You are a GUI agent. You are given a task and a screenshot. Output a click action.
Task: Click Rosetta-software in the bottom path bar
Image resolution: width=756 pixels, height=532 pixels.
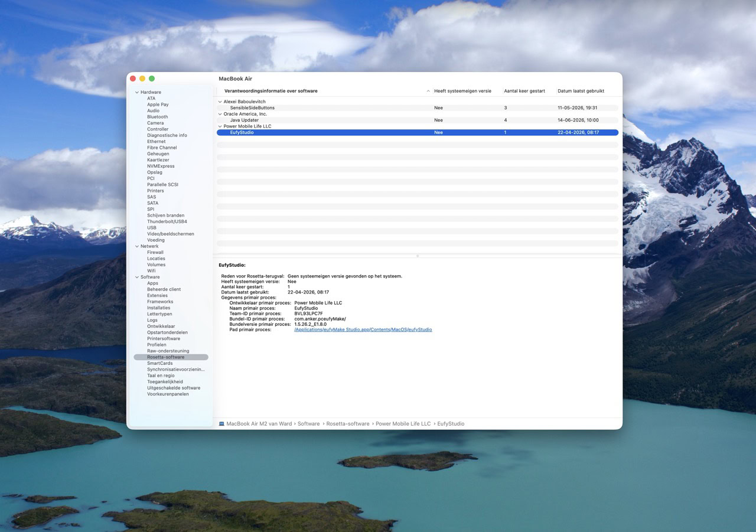(348, 424)
